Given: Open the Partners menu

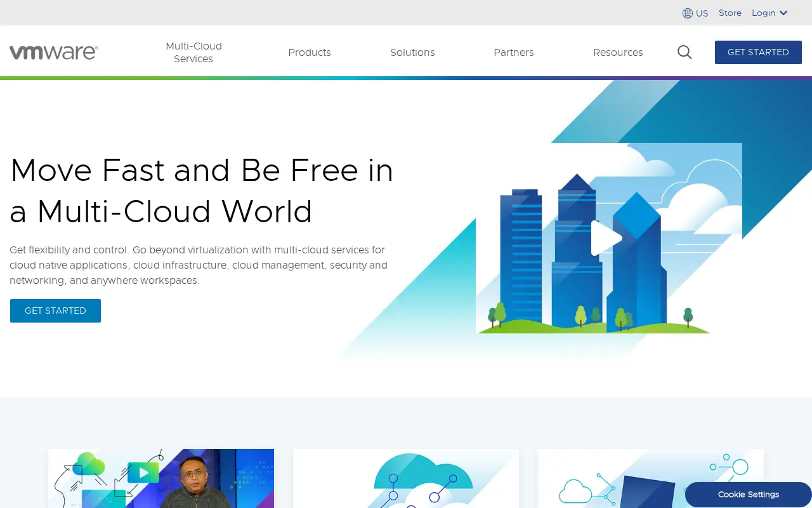Looking at the screenshot, I should pos(514,52).
